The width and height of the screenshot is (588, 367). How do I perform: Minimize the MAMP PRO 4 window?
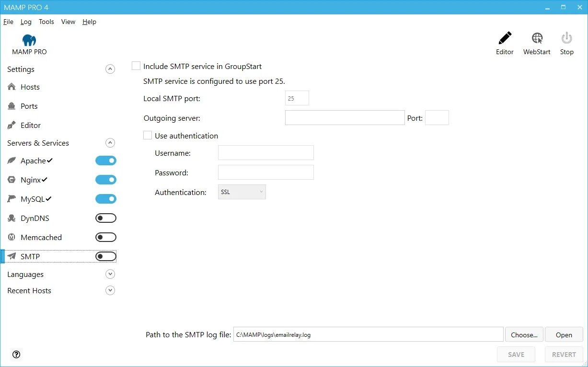click(548, 7)
